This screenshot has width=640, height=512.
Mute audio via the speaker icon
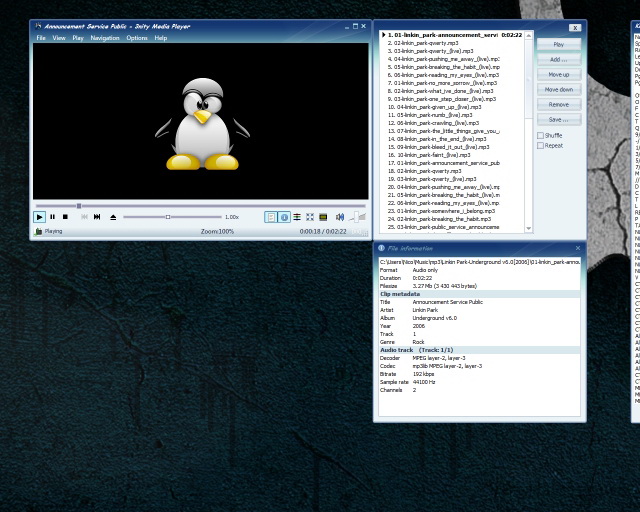coord(339,217)
